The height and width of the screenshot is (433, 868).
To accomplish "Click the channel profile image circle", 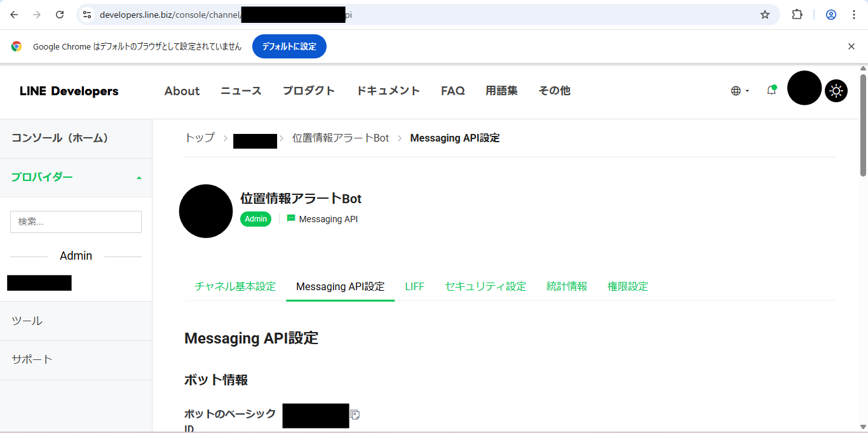I will coord(206,211).
